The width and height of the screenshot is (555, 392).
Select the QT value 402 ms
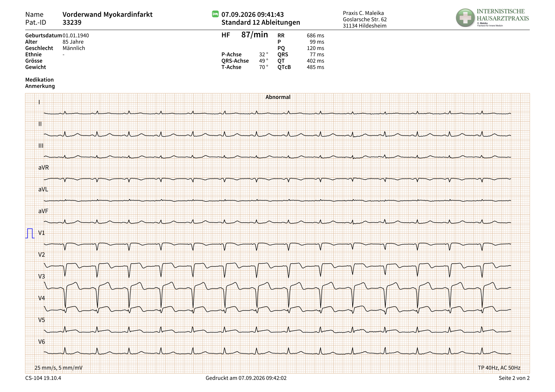click(x=315, y=61)
